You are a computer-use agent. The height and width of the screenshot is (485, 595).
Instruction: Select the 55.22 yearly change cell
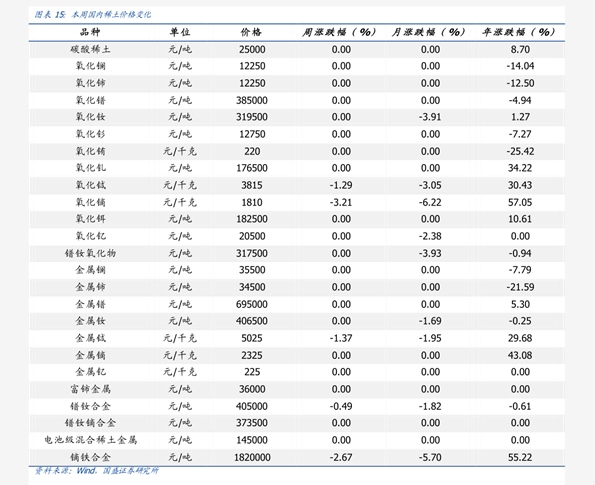520,457
